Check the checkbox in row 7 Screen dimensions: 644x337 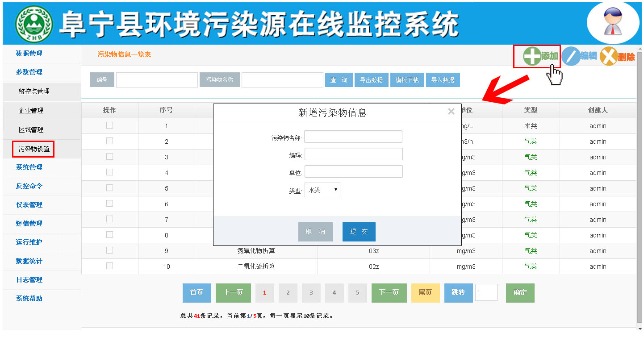pyautogui.click(x=109, y=219)
